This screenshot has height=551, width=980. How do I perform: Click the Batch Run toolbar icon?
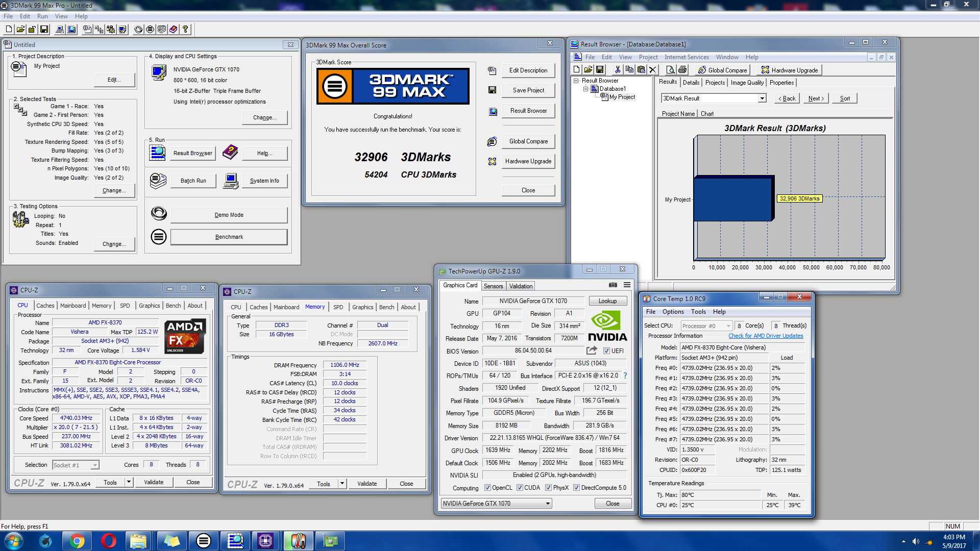[162, 30]
